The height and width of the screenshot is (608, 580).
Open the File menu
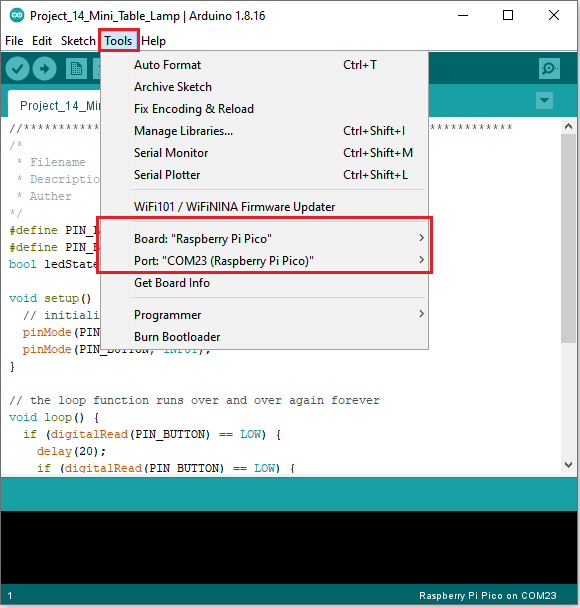tap(14, 41)
